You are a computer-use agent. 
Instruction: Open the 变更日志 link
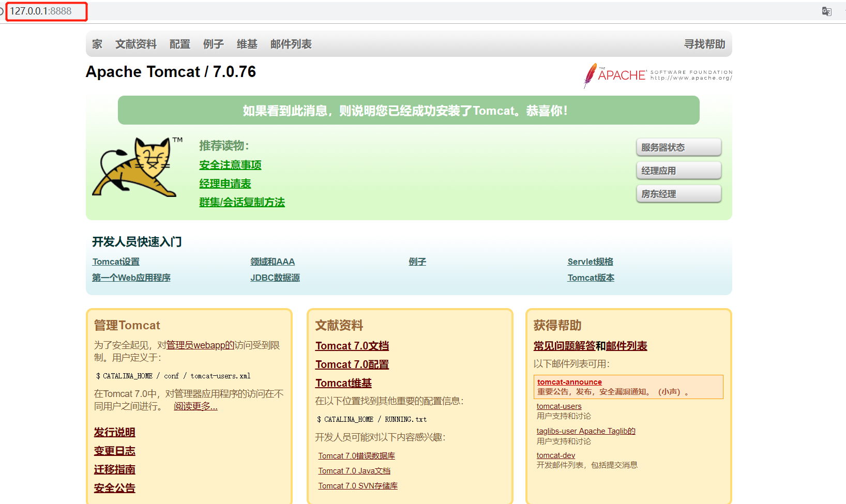click(114, 451)
